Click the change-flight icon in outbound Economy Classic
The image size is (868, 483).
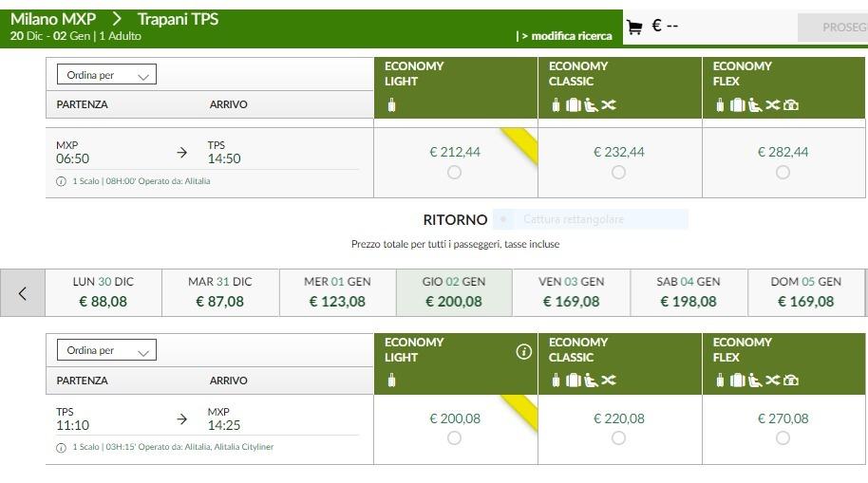[609, 104]
